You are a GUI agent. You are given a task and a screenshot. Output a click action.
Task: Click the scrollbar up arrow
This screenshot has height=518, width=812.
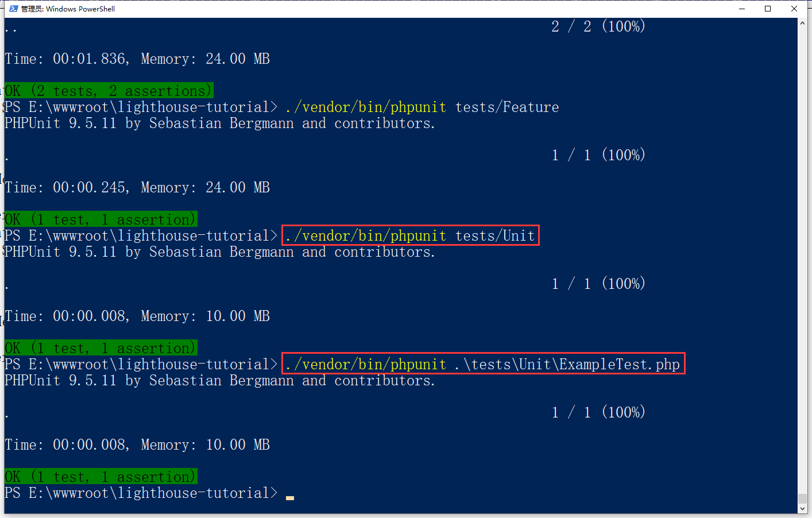pos(802,23)
